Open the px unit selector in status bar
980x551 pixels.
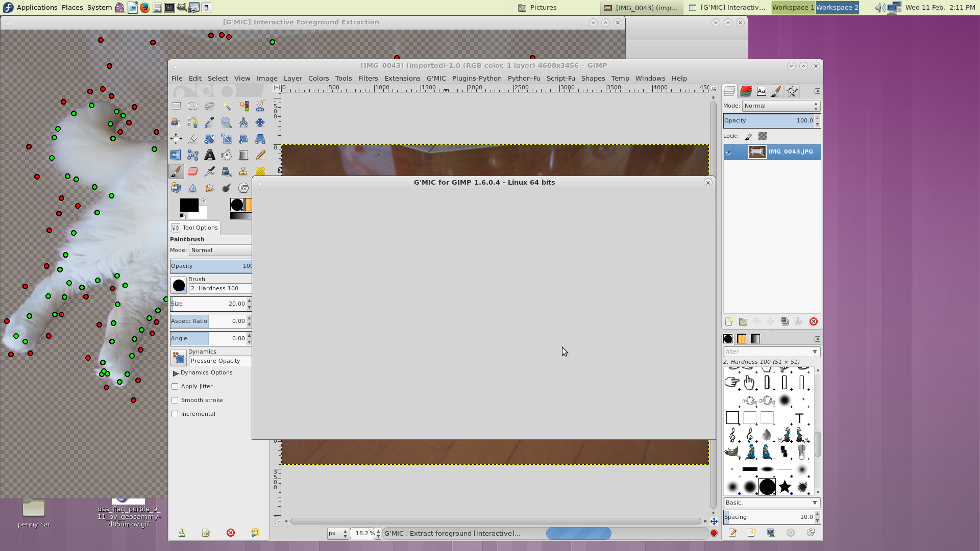tap(337, 533)
